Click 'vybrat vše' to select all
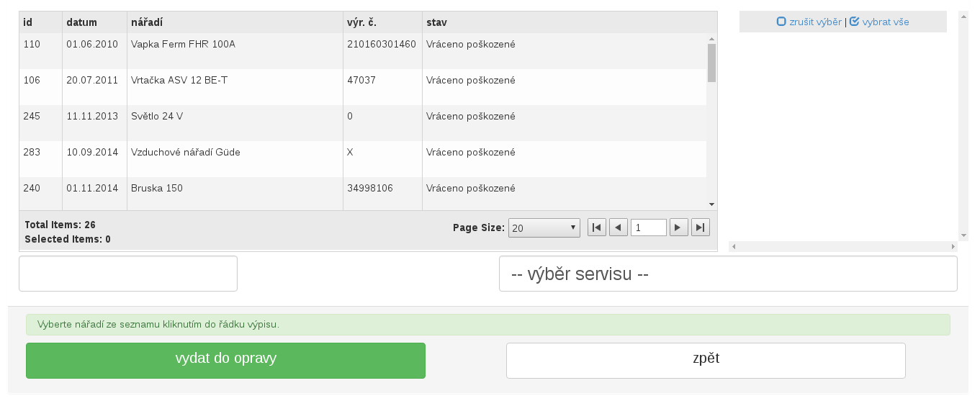The height and width of the screenshot is (419, 980). 879,22
